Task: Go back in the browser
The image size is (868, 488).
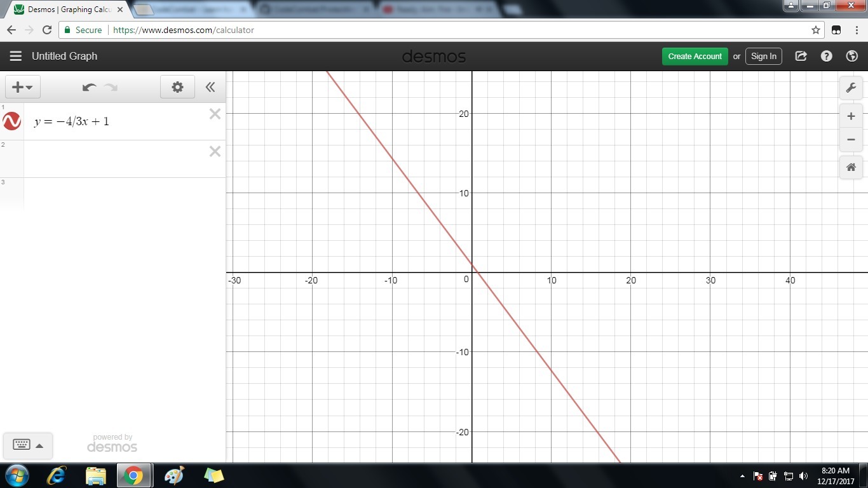Action: click(11, 30)
